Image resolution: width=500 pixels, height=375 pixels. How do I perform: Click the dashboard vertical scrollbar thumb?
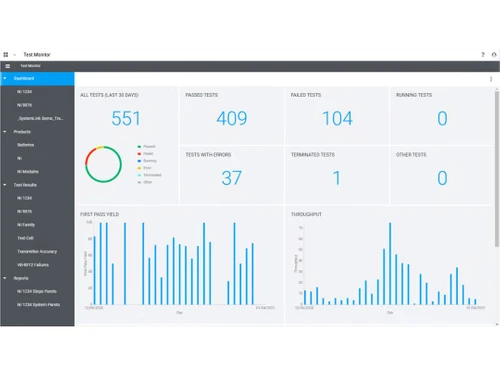(x=497, y=168)
